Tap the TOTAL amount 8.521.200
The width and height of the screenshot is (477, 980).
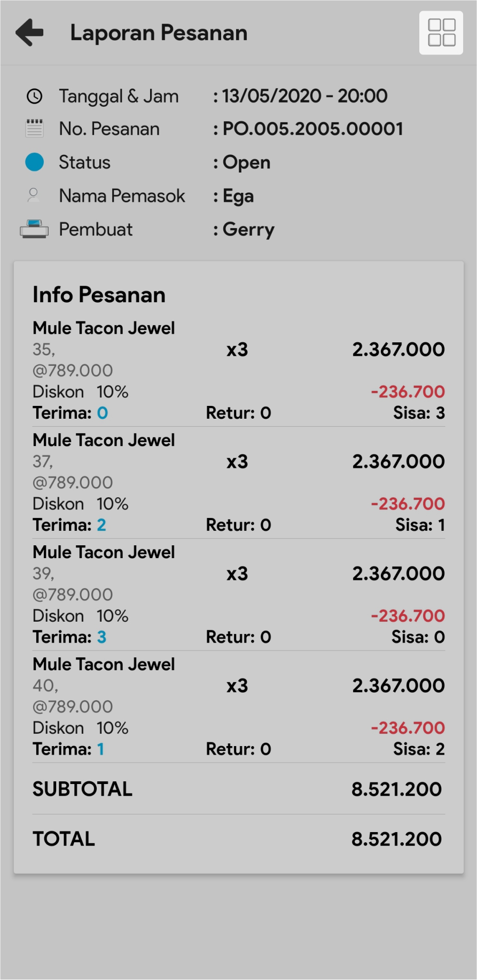pos(396,839)
